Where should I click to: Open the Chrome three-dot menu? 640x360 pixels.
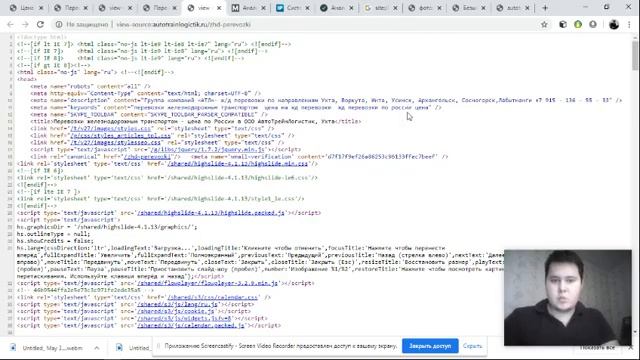629,24
